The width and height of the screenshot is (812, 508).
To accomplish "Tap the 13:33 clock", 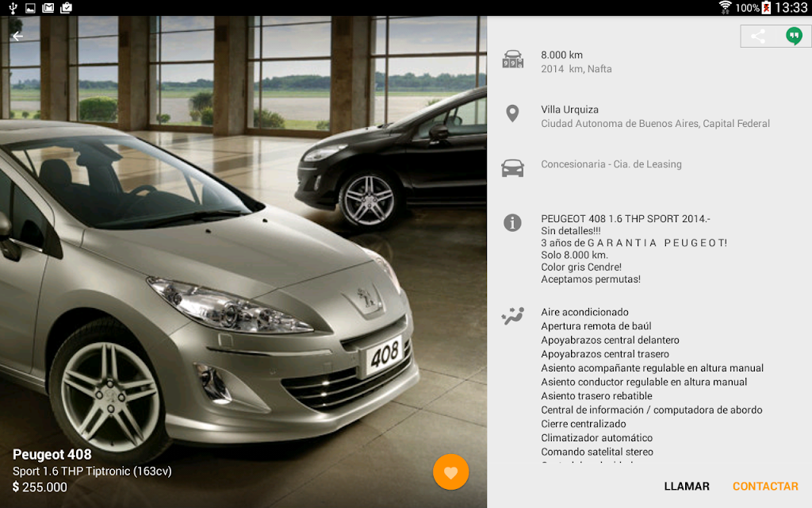I will [791, 8].
